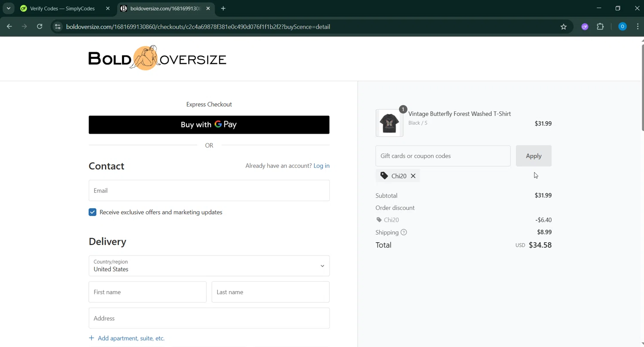Click the browser address bar URL
The image size is (644, 347).
(x=198, y=27)
